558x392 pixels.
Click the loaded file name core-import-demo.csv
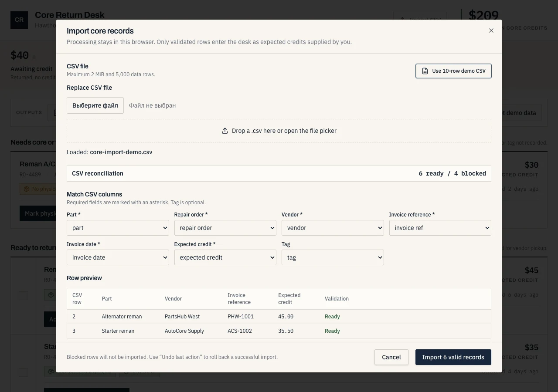tap(121, 152)
